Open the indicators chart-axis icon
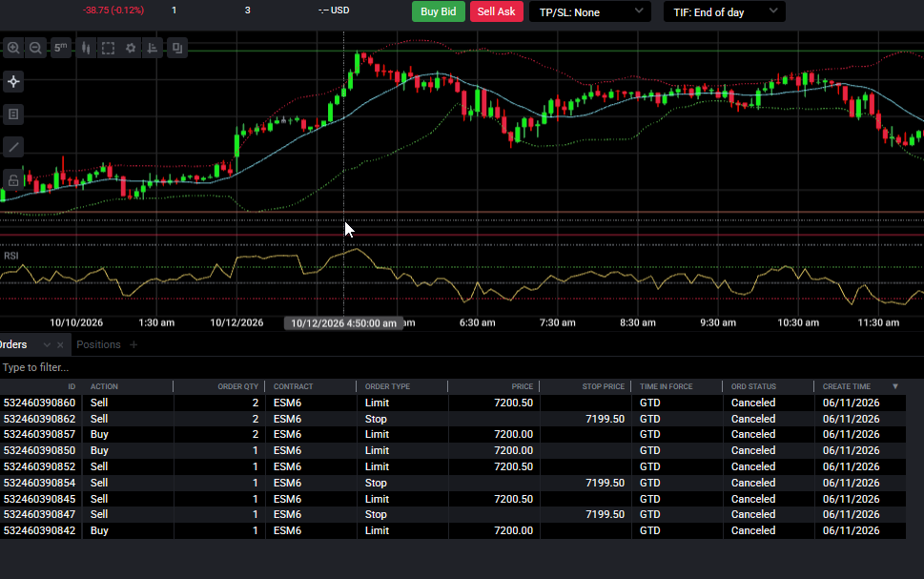Image resolution: width=924 pixels, height=579 pixels. 153,48
